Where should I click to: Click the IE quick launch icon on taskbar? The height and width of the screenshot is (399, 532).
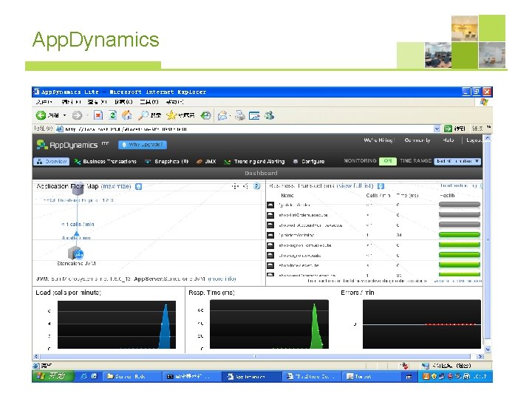(83, 376)
